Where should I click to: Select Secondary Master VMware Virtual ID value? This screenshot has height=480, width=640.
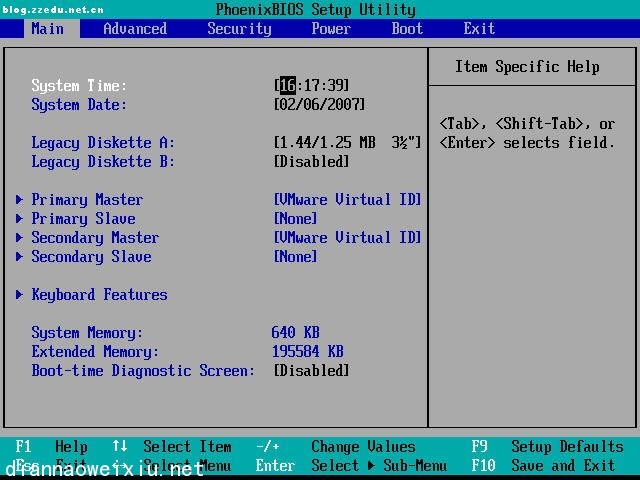tap(347, 238)
